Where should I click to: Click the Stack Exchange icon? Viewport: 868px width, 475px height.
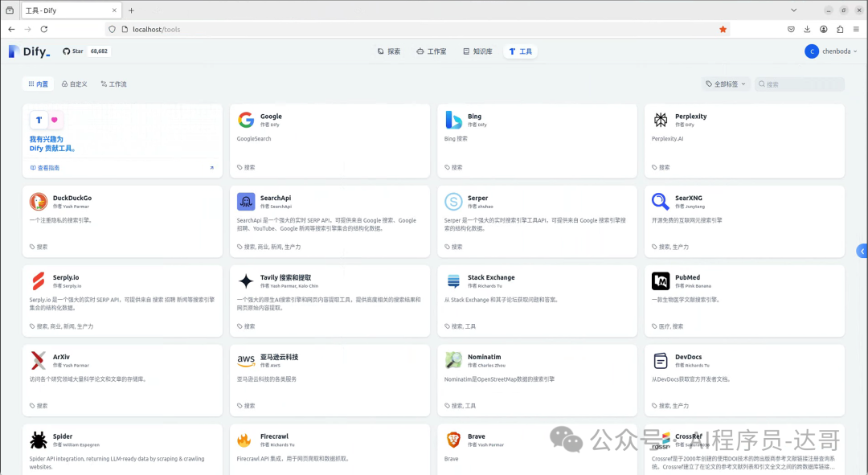tap(453, 281)
